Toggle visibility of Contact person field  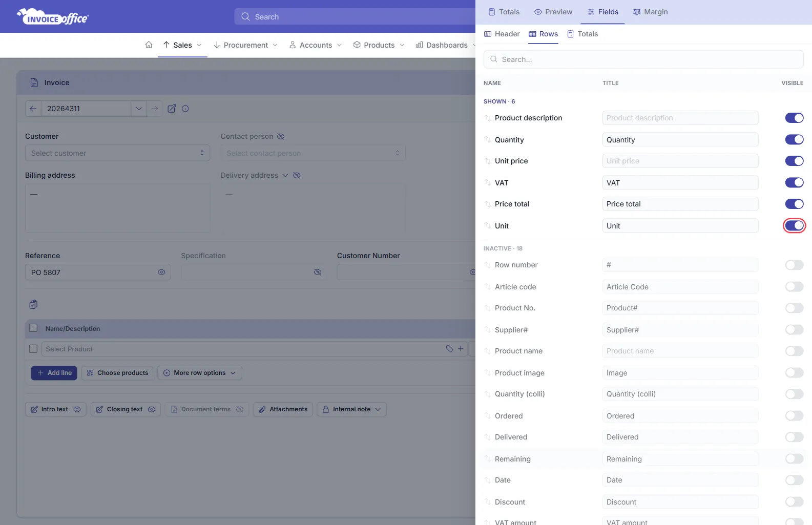click(281, 136)
